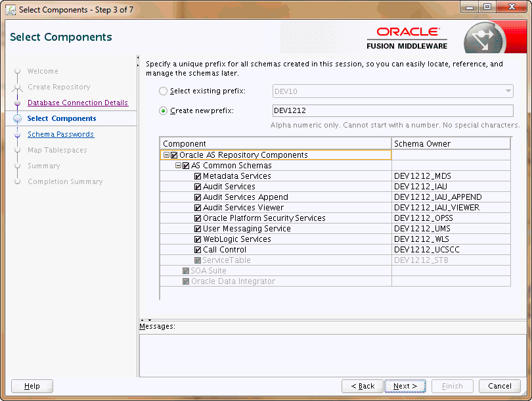
Task: Click the Database Connection Details step bullet
Action: 17,103
